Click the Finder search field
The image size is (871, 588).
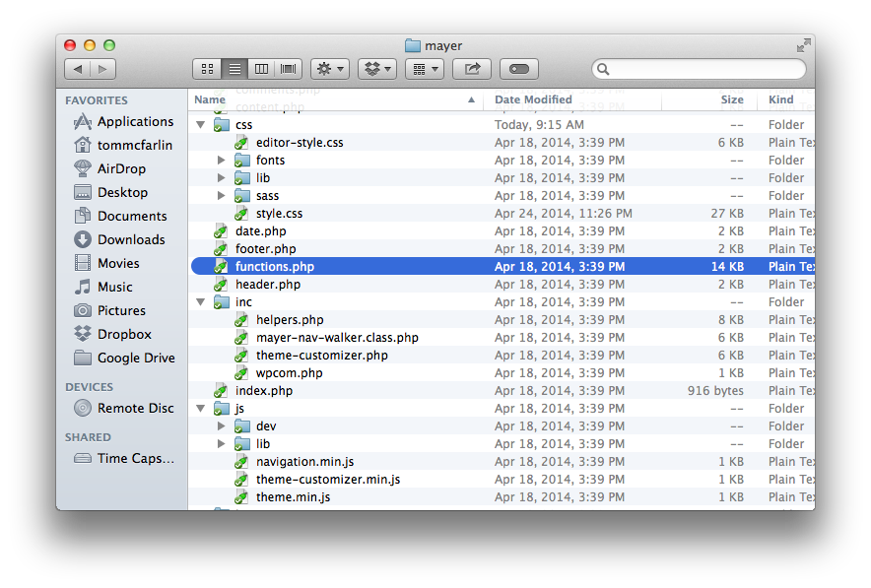[699, 69]
